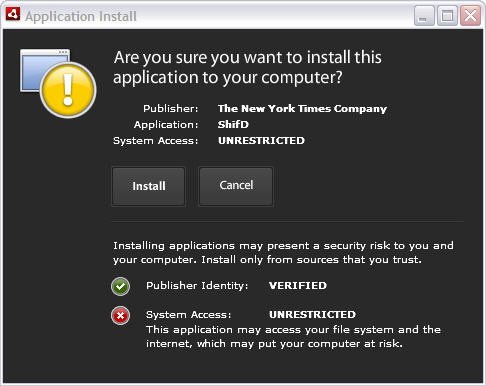
Task: Click the red unrestricted access X icon
Action: (x=120, y=315)
